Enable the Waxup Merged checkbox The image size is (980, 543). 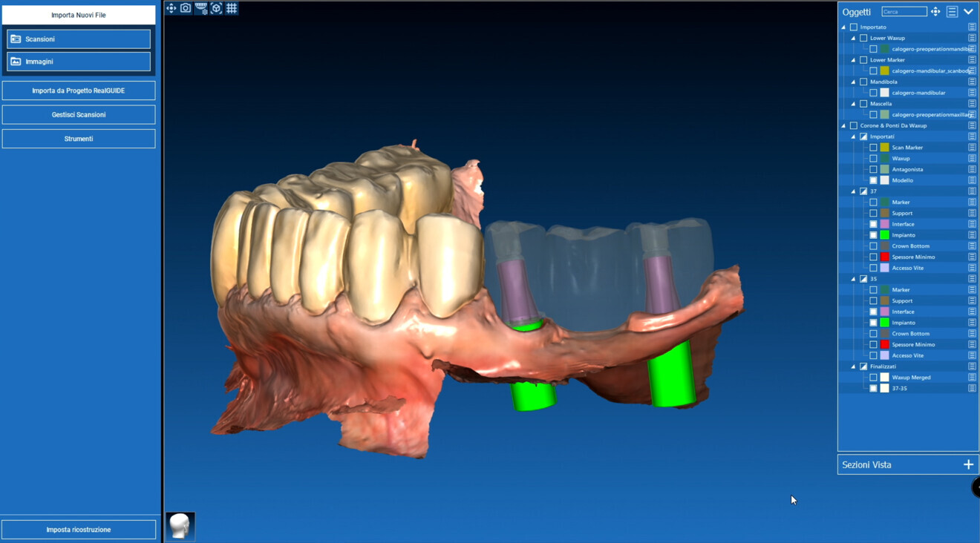pyautogui.click(x=873, y=378)
